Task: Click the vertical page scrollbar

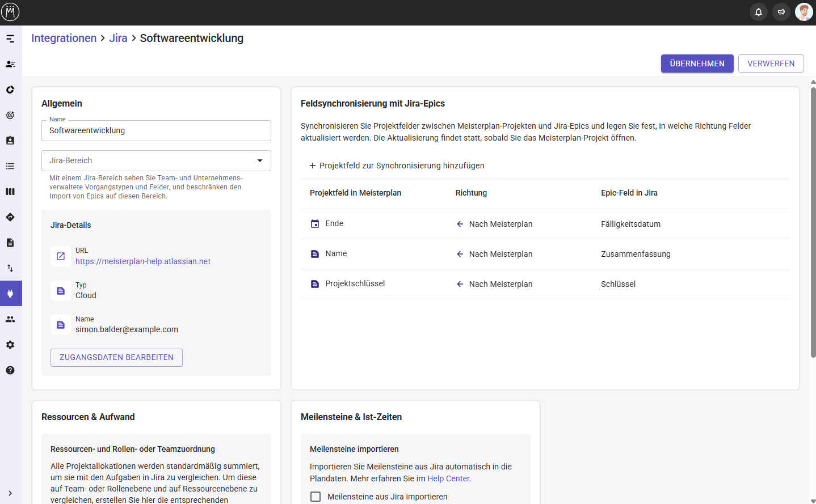Action: pyautogui.click(x=813, y=222)
